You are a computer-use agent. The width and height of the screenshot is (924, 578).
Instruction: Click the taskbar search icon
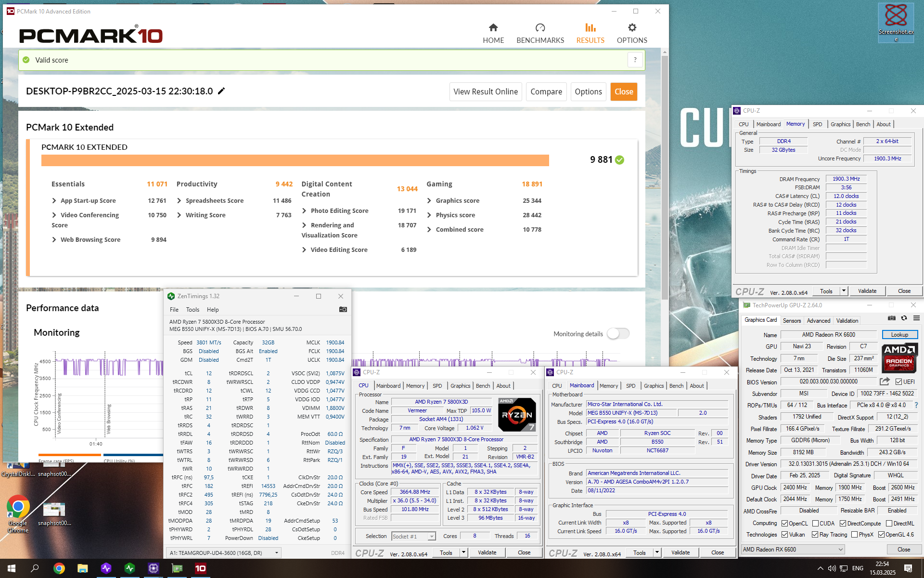pos(35,568)
